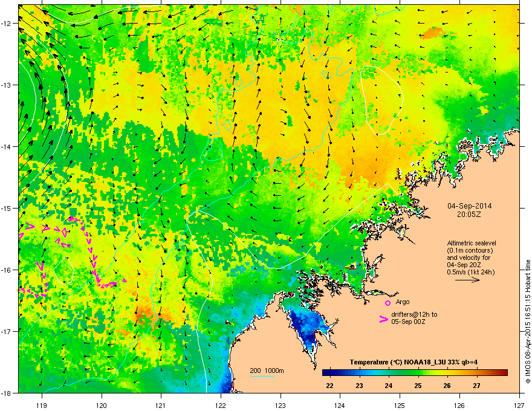Viewport: 532px width, 411px height.
Task: Click the latitude axis label -18
Action: (7, 393)
